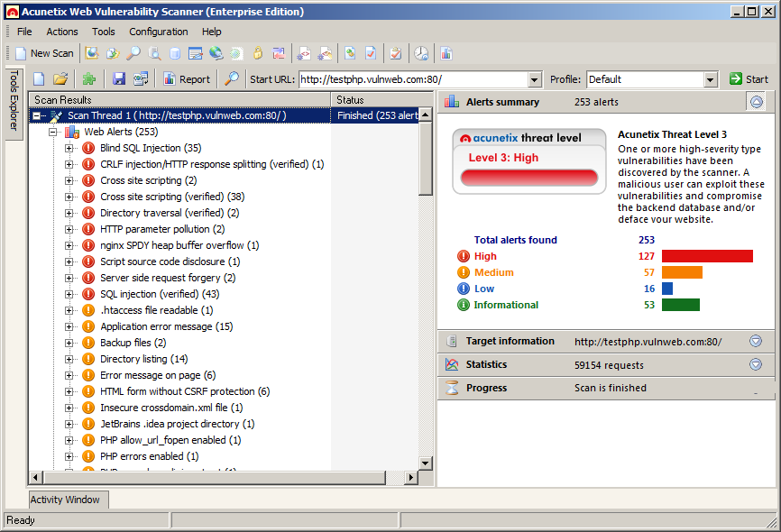Open the Web Services Editor icon
This screenshot has width=781, height=532.
click(x=325, y=53)
